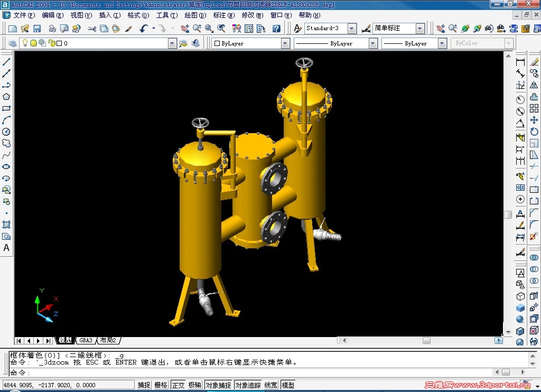This screenshot has width=541, height=392.
Task: Click the Zoom Realtime magnifier icon
Action: pyautogui.click(x=197, y=29)
